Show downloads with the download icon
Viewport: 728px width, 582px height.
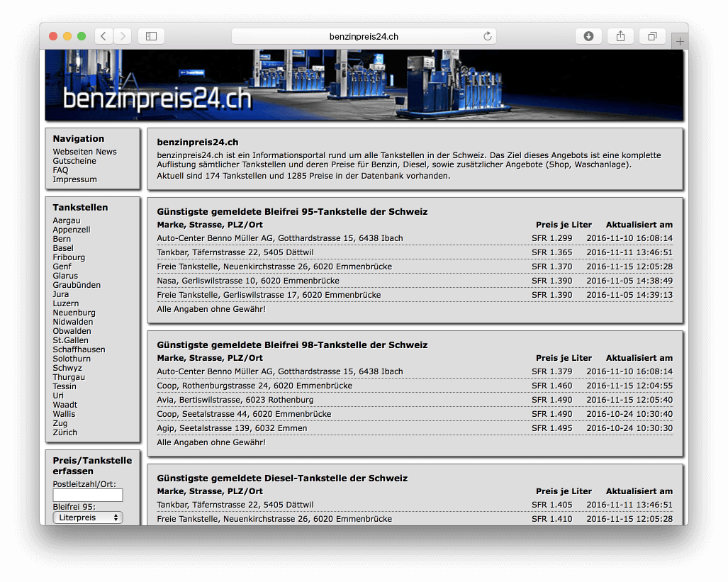coord(588,36)
